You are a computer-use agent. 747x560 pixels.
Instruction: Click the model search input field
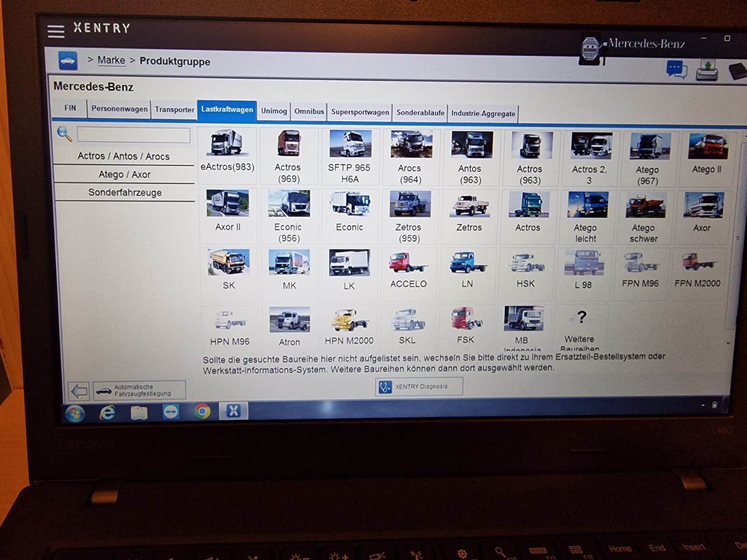coord(134,135)
